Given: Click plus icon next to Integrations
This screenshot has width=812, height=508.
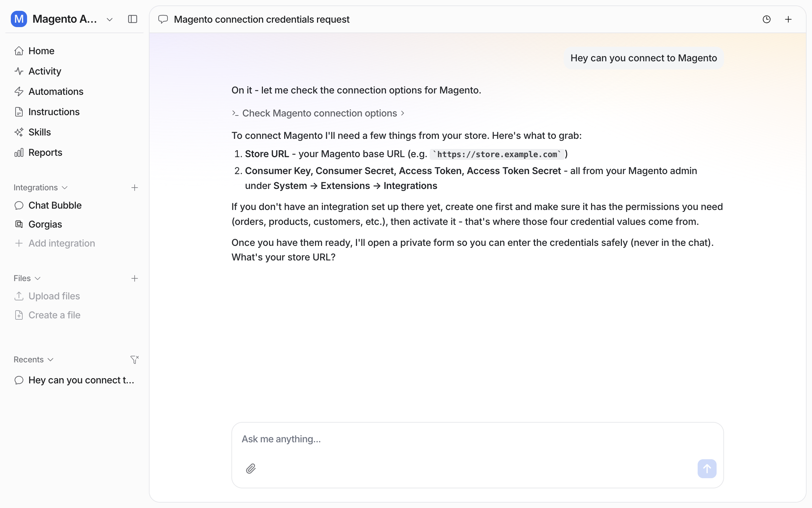Looking at the screenshot, I should [x=135, y=188].
